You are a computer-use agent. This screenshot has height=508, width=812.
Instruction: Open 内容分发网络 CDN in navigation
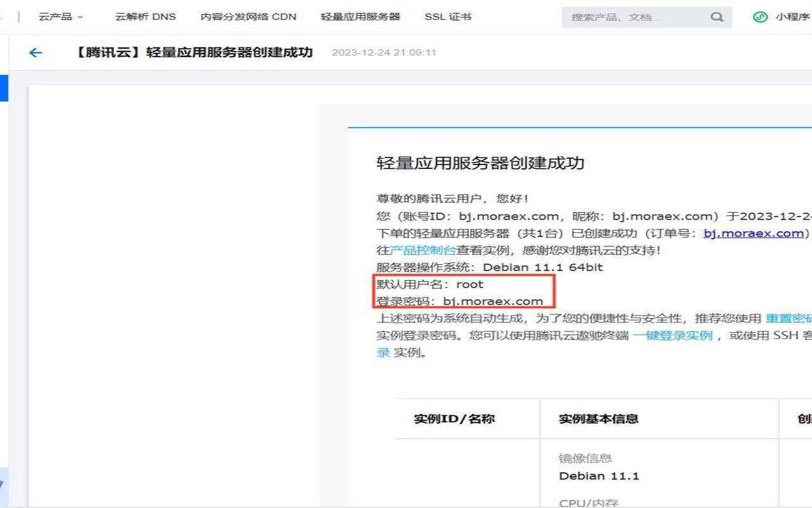[249, 17]
